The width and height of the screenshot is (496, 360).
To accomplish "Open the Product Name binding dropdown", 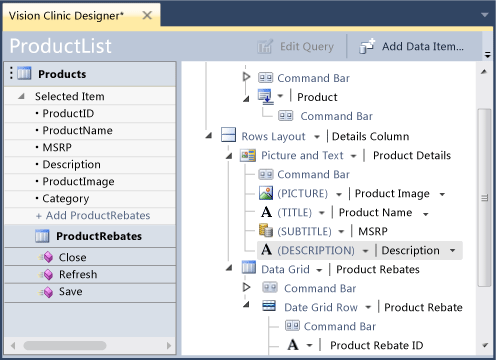I will click(425, 214).
